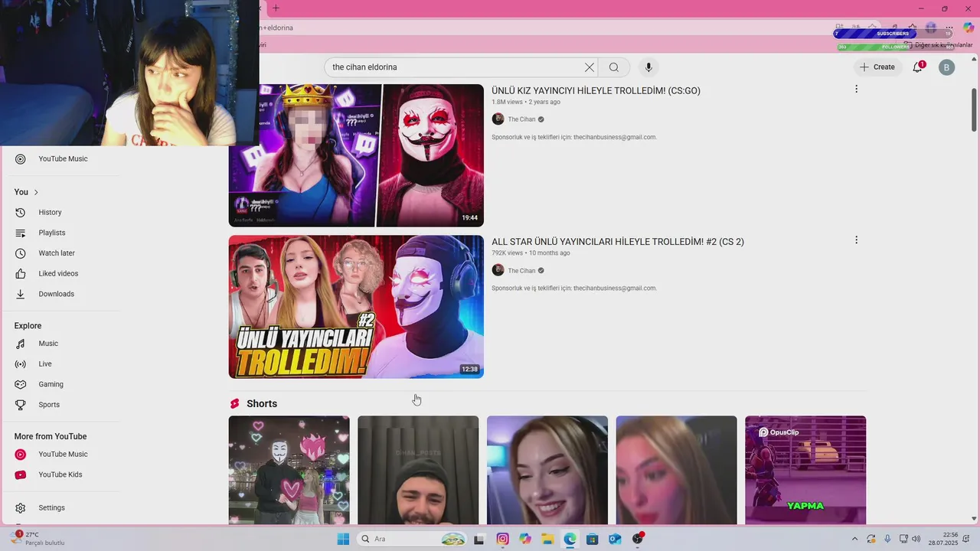
Task: Open Downloads in sidebar
Action: coord(56,294)
